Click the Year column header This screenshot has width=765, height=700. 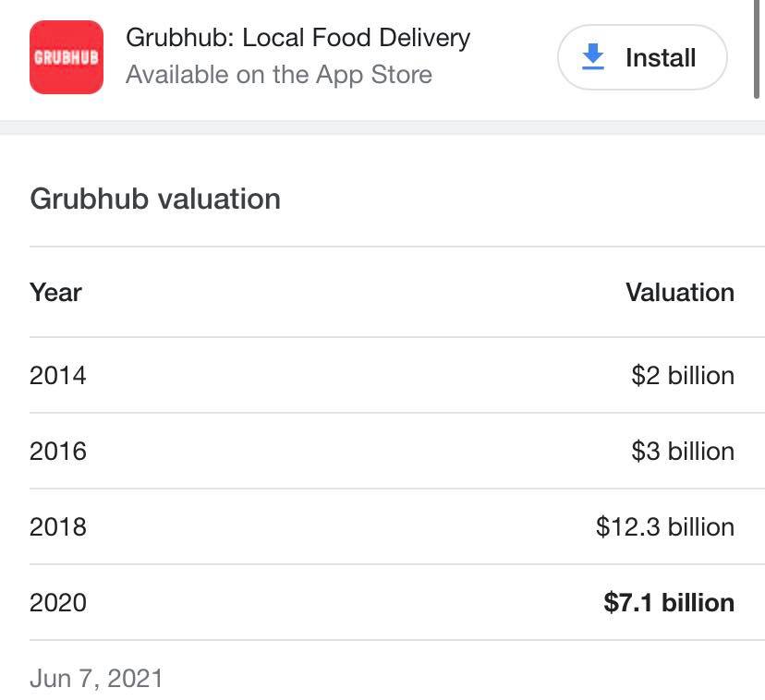[x=55, y=293]
